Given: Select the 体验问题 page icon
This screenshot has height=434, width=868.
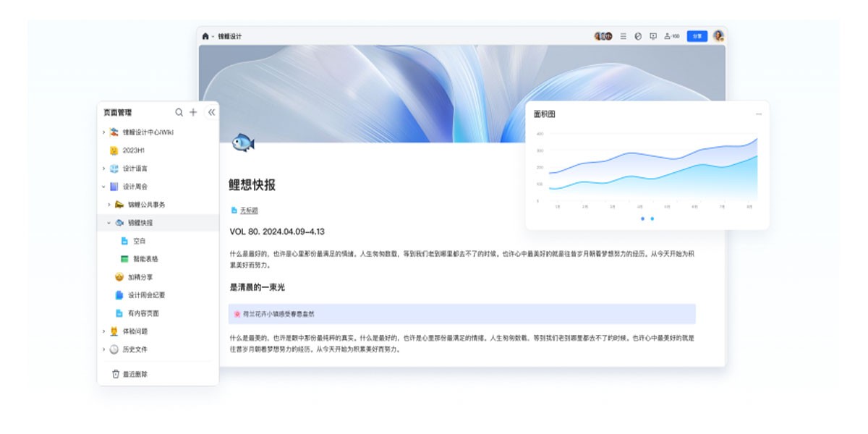Looking at the screenshot, I should [114, 331].
